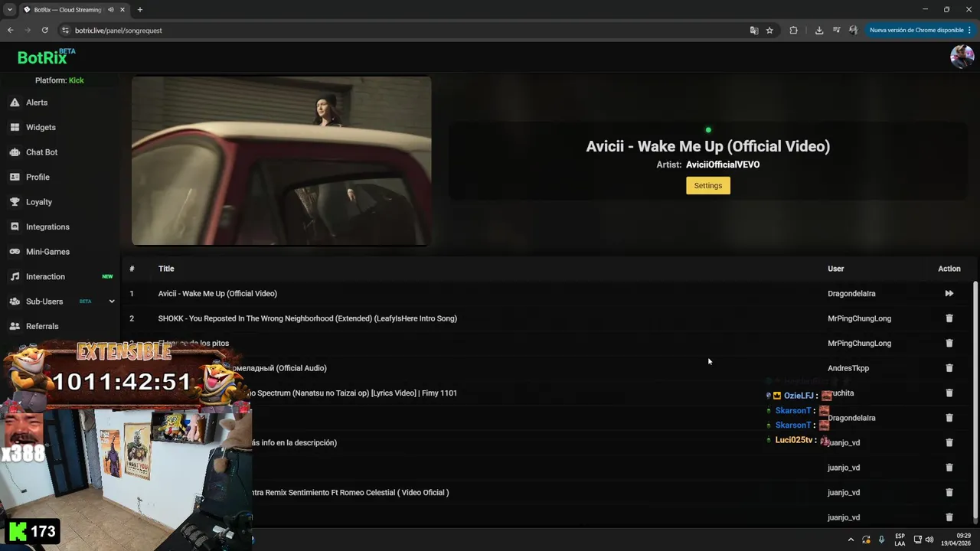Delete Dragondelalra's sixth queued song
Image resolution: width=980 pixels, height=551 pixels.
tap(949, 418)
